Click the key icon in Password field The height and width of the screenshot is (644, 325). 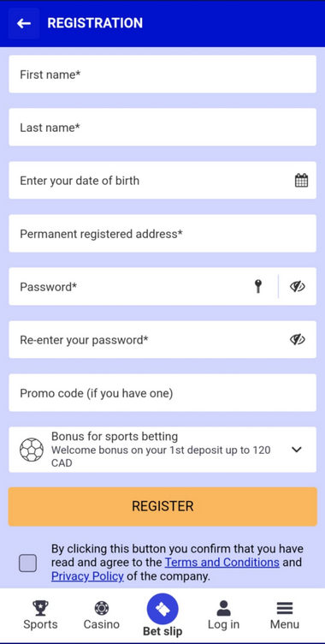click(x=258, y=286)
